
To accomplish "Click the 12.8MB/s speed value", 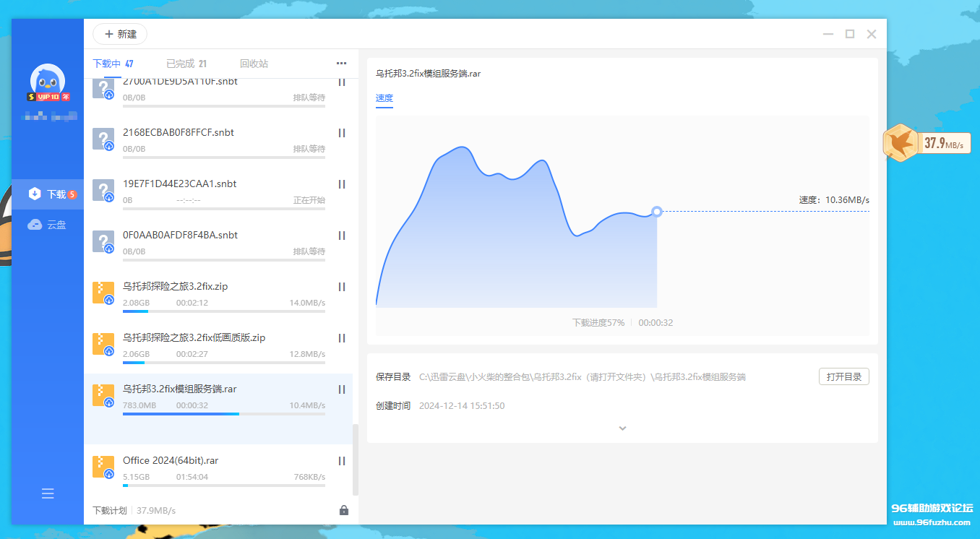I will (307, 355).
